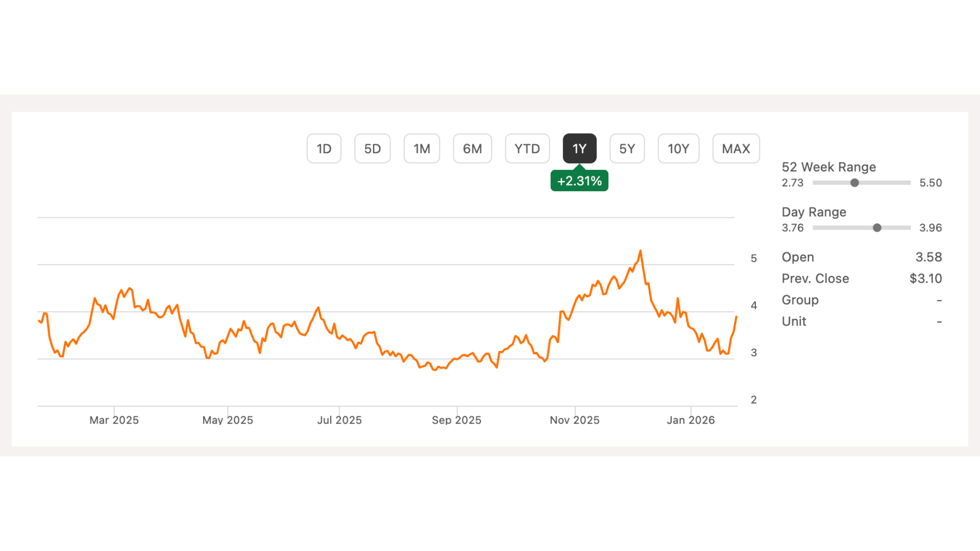Image resolution: width=980 pixels, height=551 pixels.
Task: Click the 52 Week Range slider handle
Action: pyautogui.click(x=854, y=183)
